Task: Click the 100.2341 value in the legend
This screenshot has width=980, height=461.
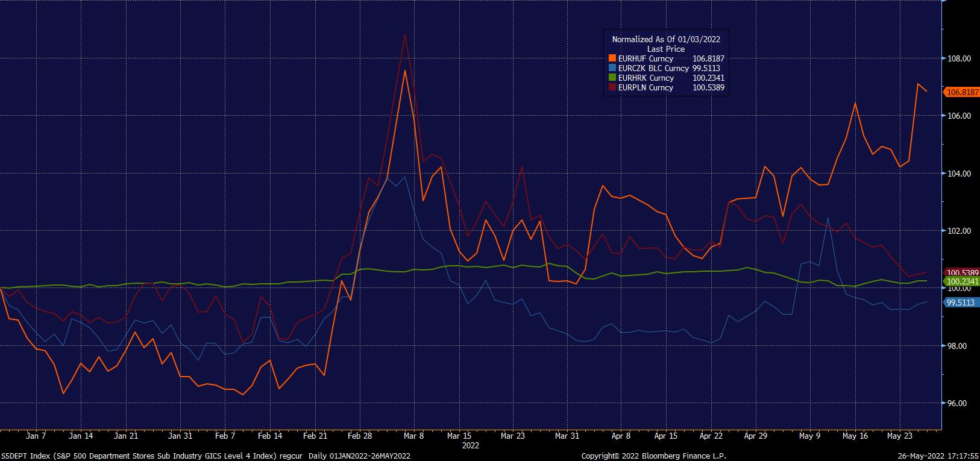Action: click(708, 78)
